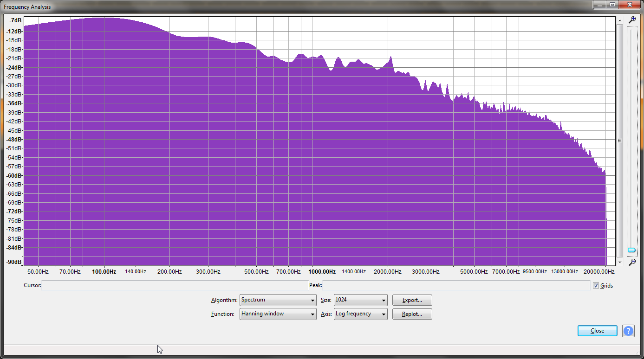Viewport: 644px width, 359px height.
Task: Toggle the Grids checkbox
Action: click(596, 285)
